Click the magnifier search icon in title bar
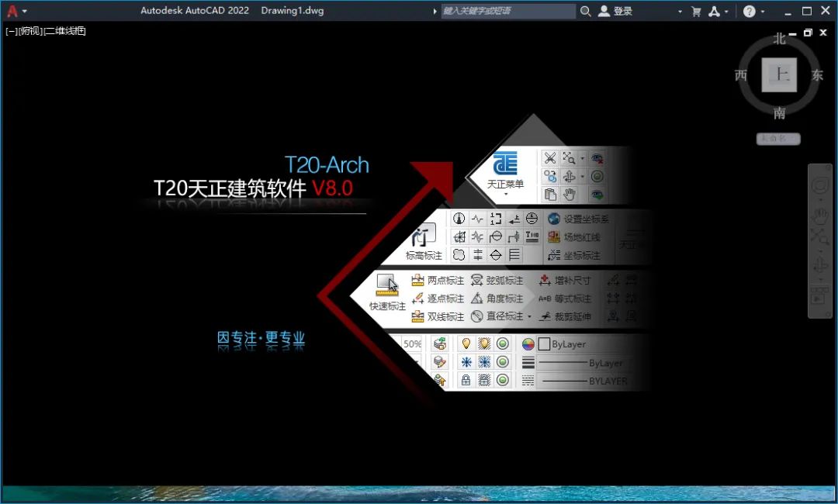 point(586,11)
